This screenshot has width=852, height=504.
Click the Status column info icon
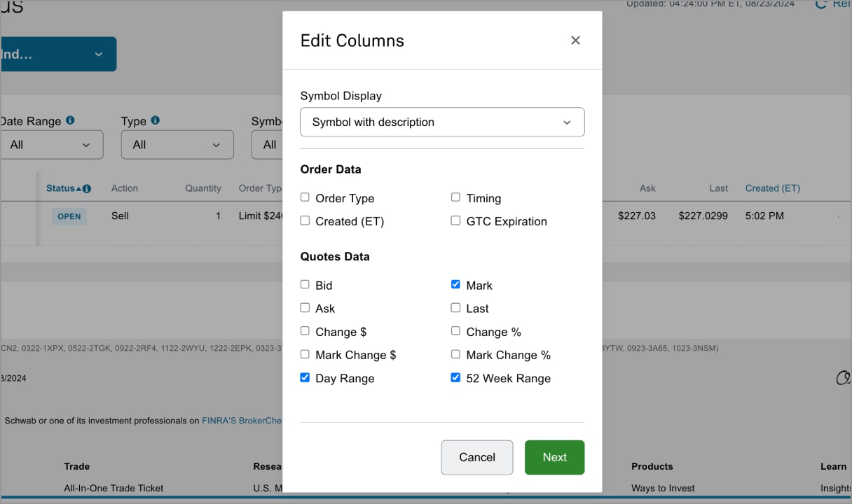pos(87,189)
